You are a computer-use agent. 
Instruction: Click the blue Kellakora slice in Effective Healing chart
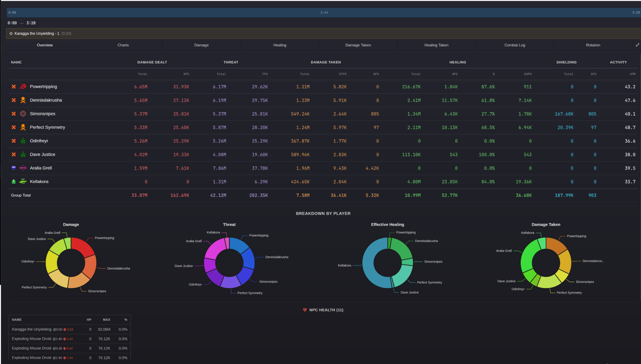pos(368,264)
